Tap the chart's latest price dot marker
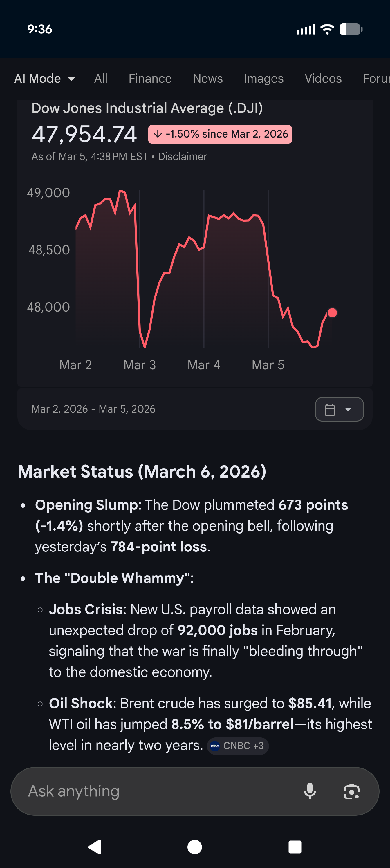This screenshot has height=868, width=390. click(x=332, y=313)
